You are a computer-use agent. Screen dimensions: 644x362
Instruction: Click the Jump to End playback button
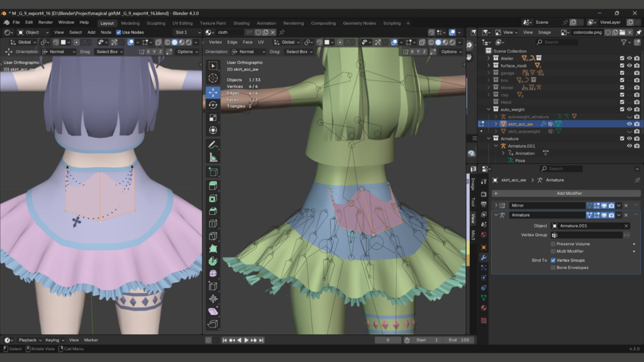coord(262,340)
